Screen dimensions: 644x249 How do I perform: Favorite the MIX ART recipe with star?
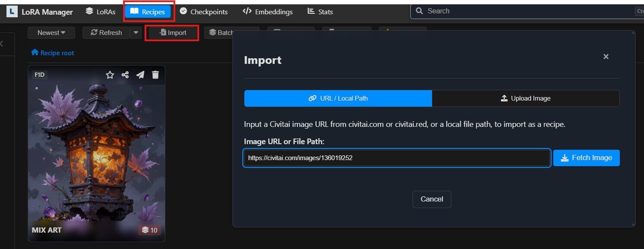[x=110, y=75]
